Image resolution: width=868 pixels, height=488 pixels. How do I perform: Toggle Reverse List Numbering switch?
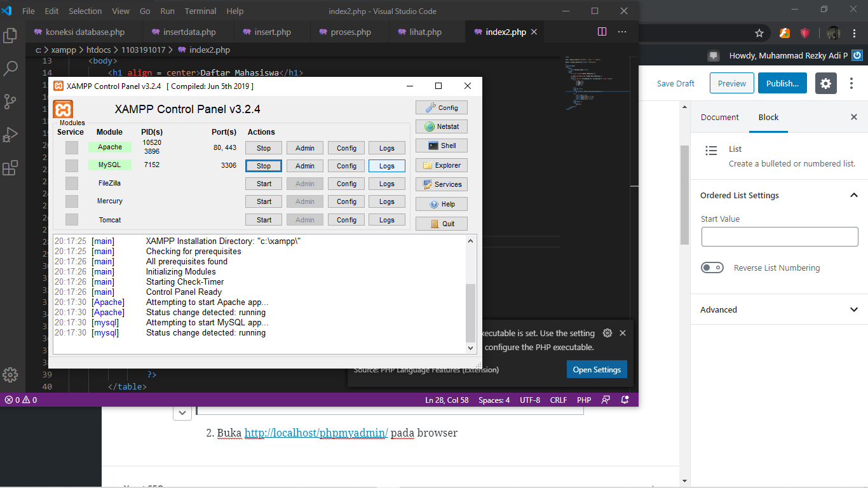[712, 268]
